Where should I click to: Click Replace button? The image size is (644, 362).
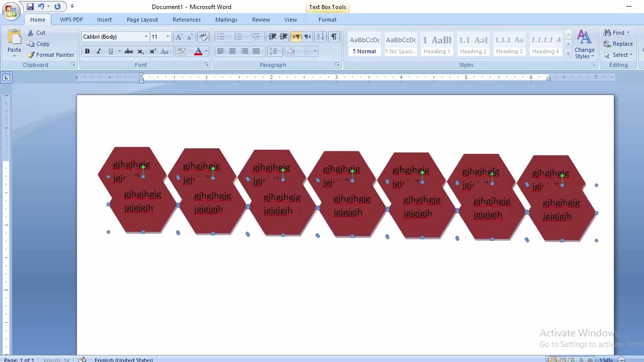618,44
